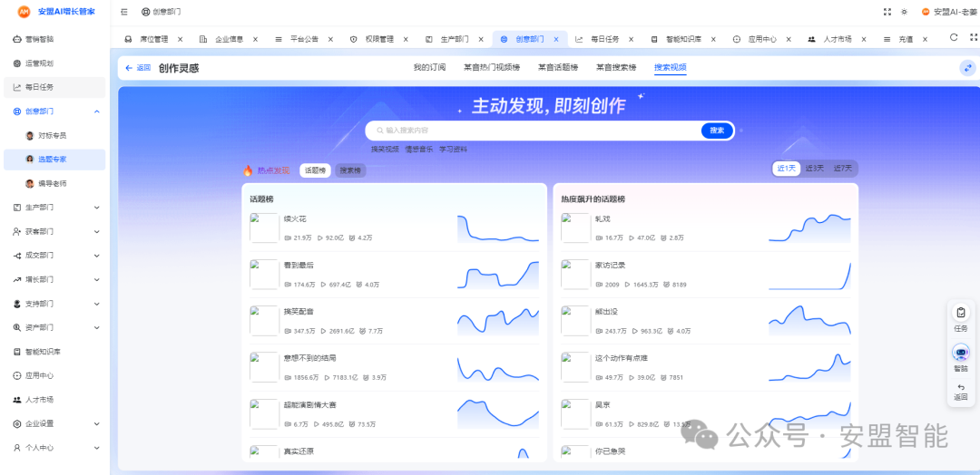Click the 情感音乐 suggested keyword
Image resolution: width=980 pixels, height=475 pixels.
pos(418,150)
